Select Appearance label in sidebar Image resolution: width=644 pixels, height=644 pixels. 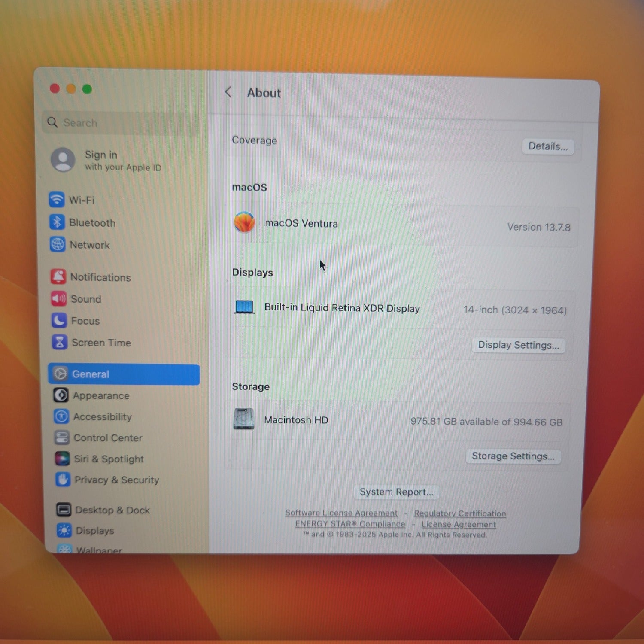click(101, 395)
